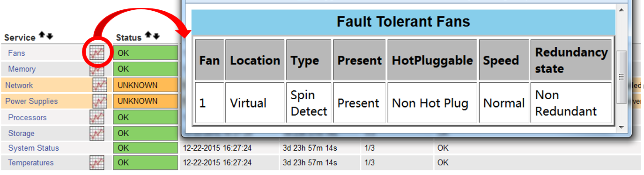Open the Power Supplies graph icon

(100, 101)
